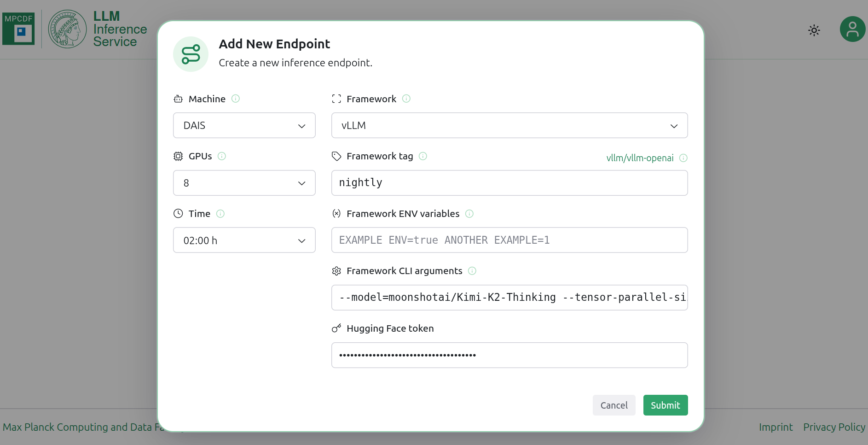Click the GPUs info icon

pyautogui.click(x=221, y=156)
